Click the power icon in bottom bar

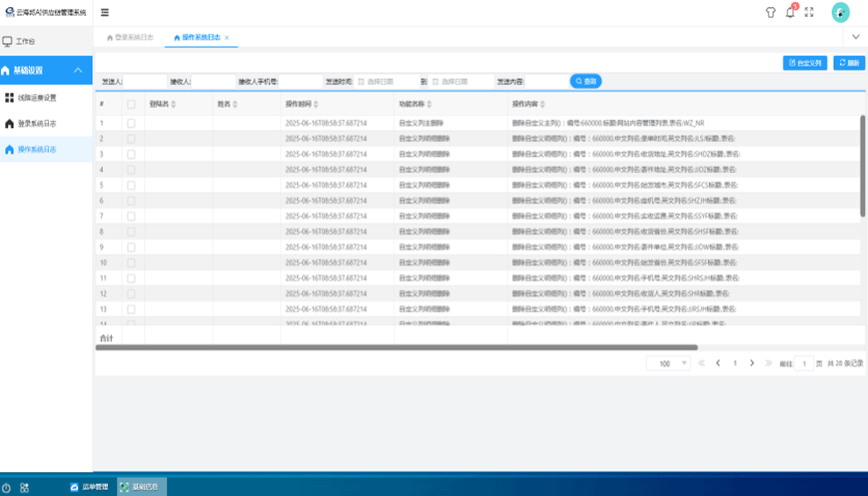pos(7,486)
